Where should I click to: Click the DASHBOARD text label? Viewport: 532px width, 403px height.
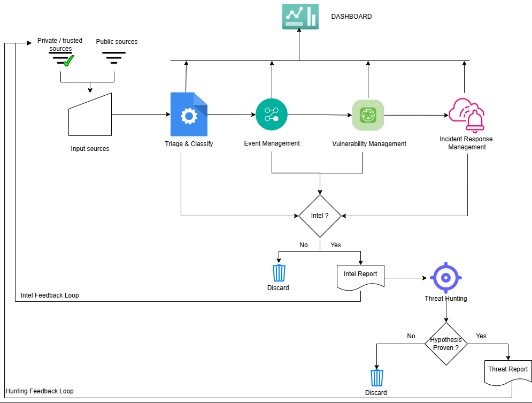tap(351, 17)
